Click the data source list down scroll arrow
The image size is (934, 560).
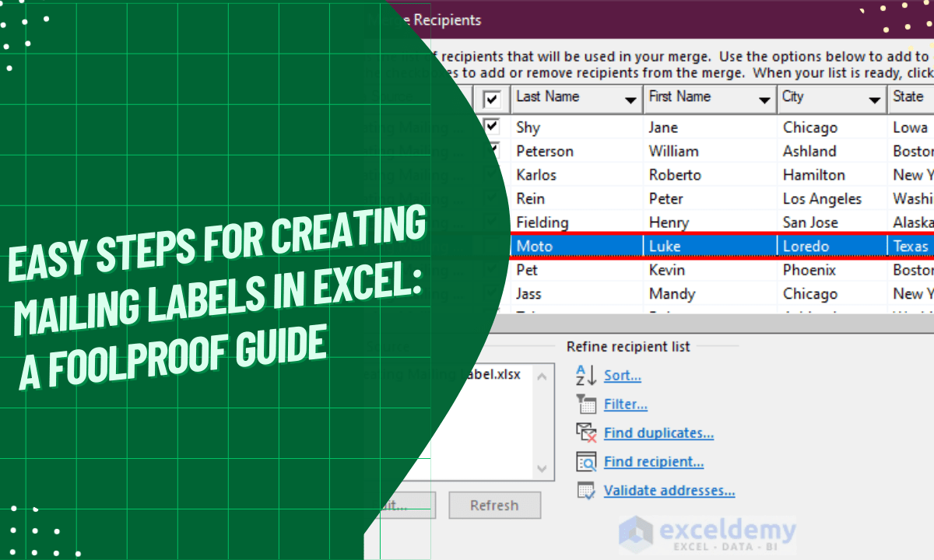[543, 469]
